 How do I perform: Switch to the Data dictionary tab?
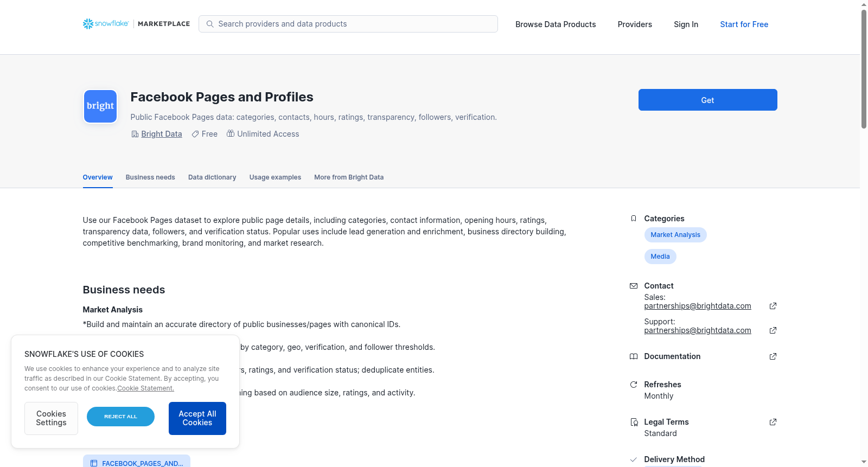[212, 177]
